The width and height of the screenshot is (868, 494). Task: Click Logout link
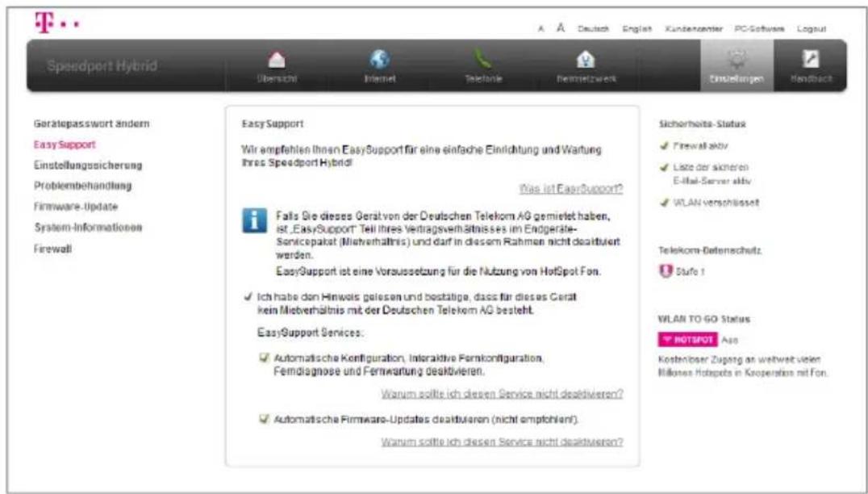point(812,29)
